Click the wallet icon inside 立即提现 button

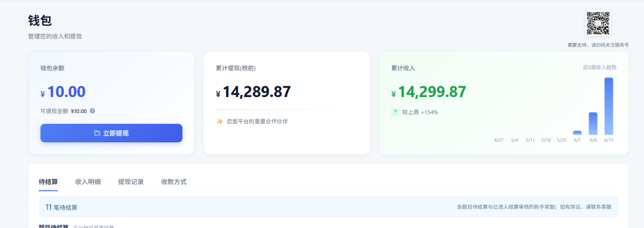97,133
